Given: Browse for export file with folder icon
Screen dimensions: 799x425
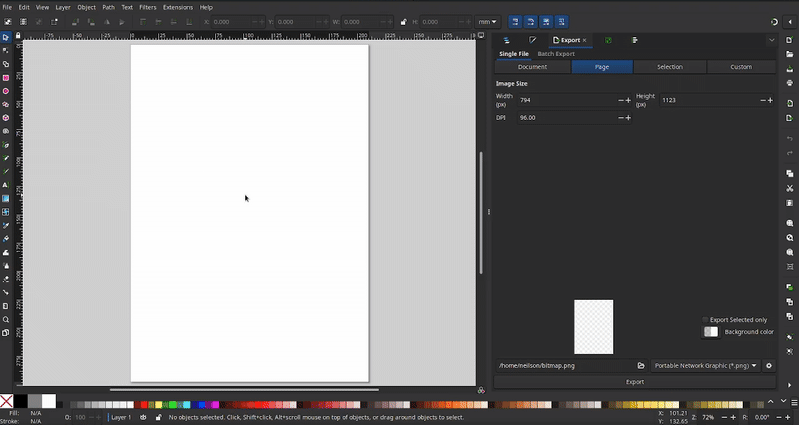Looking at the screenshot, I should pyautogui.click(x=641, y=366).
